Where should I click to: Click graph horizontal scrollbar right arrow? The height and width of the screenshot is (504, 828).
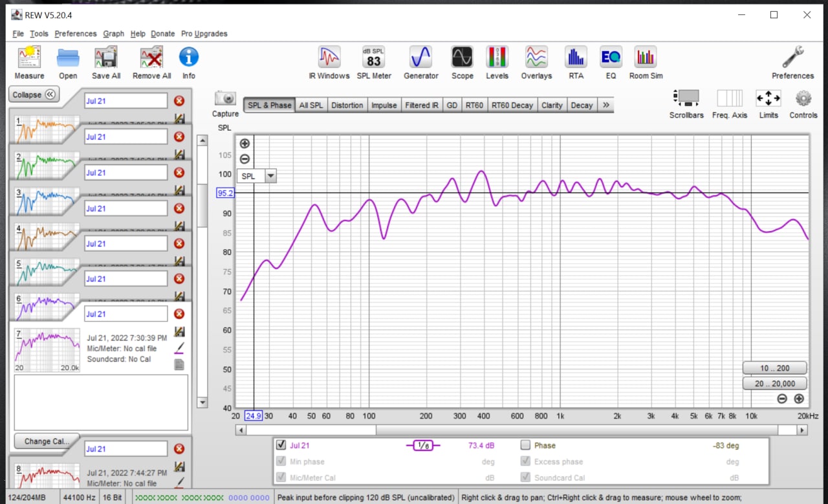pos(801,430)
